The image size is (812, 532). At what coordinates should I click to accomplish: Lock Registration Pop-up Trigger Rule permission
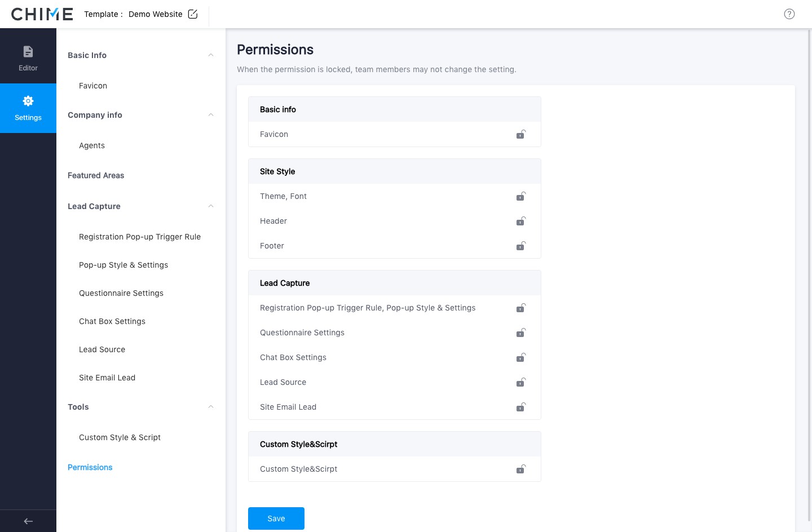[521, 308]
